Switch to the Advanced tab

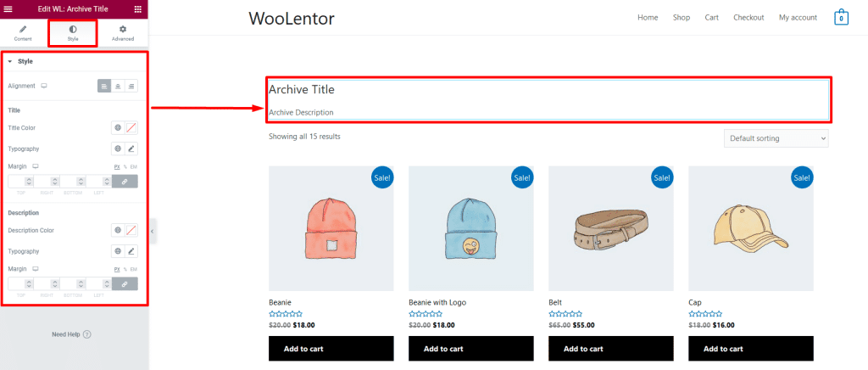pyautogui.click(x=123, y=33)
